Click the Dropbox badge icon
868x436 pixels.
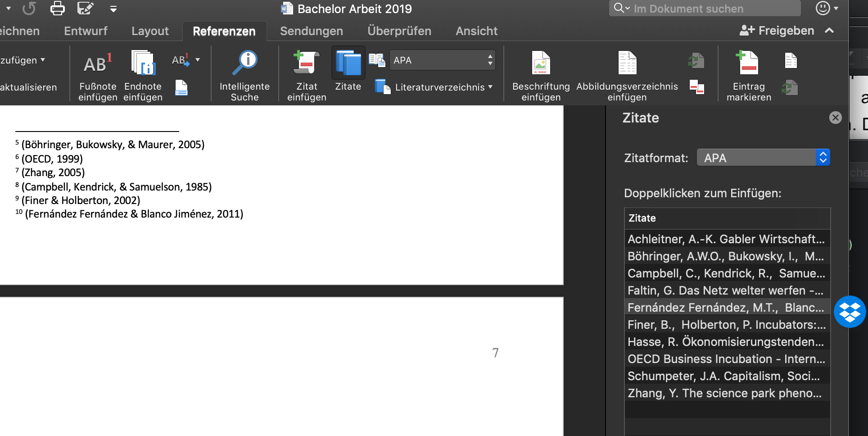850,312
